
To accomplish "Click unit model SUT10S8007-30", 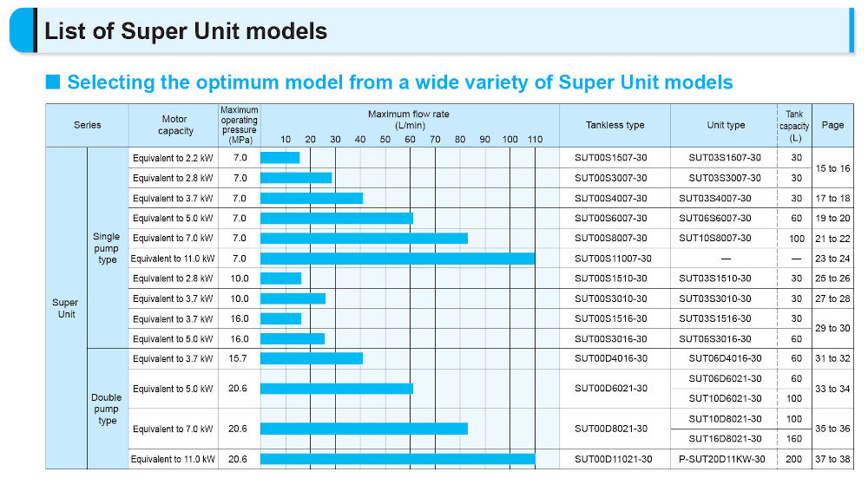I will [x=714, y=238].
